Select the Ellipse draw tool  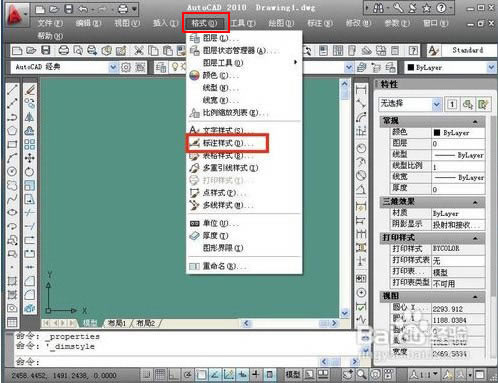(12, 212)
